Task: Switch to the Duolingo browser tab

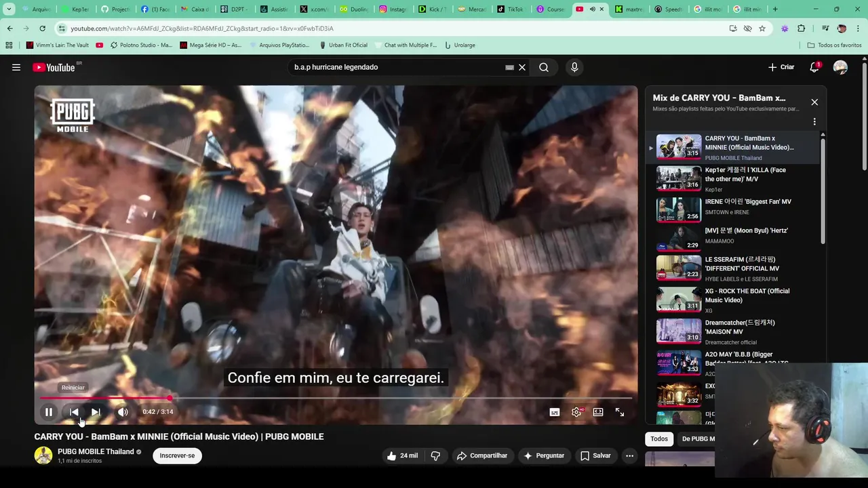Action: coord(354,9)
